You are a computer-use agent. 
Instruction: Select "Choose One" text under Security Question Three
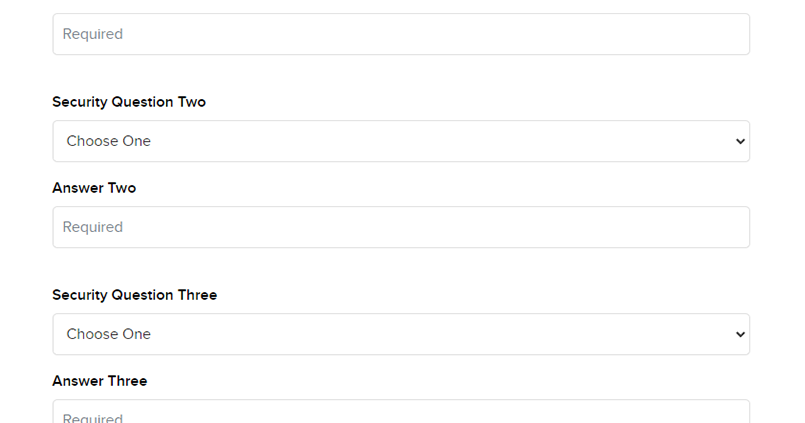click(109, 334)
